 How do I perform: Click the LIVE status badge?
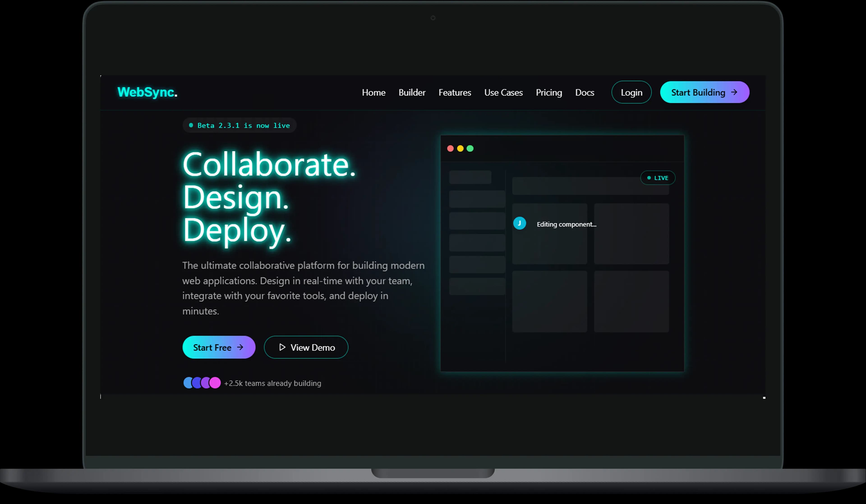(x=658, y=178)
